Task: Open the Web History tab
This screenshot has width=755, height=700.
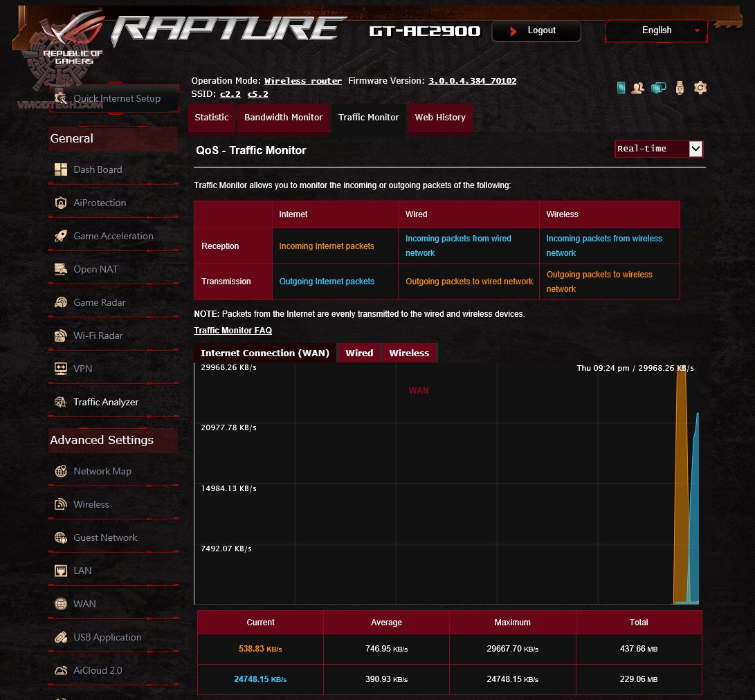Action: click(x=440, y=118)
